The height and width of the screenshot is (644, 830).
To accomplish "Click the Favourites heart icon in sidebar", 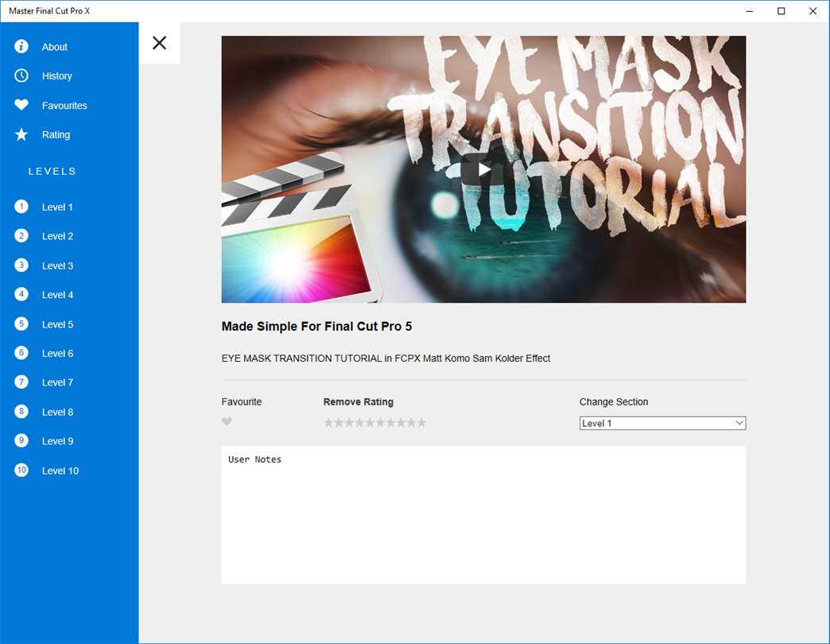I will pos(21,105).
